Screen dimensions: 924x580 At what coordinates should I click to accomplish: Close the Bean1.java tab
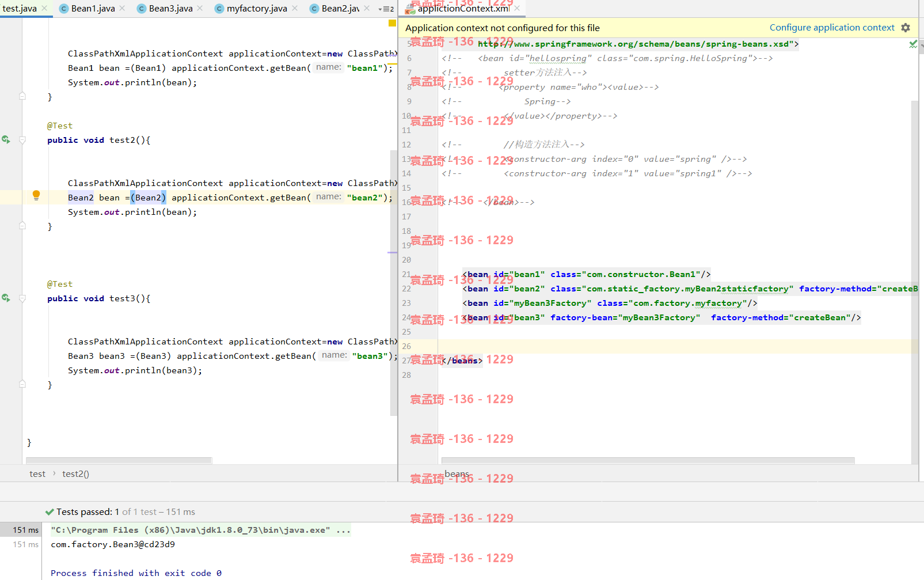coord(122,9)
